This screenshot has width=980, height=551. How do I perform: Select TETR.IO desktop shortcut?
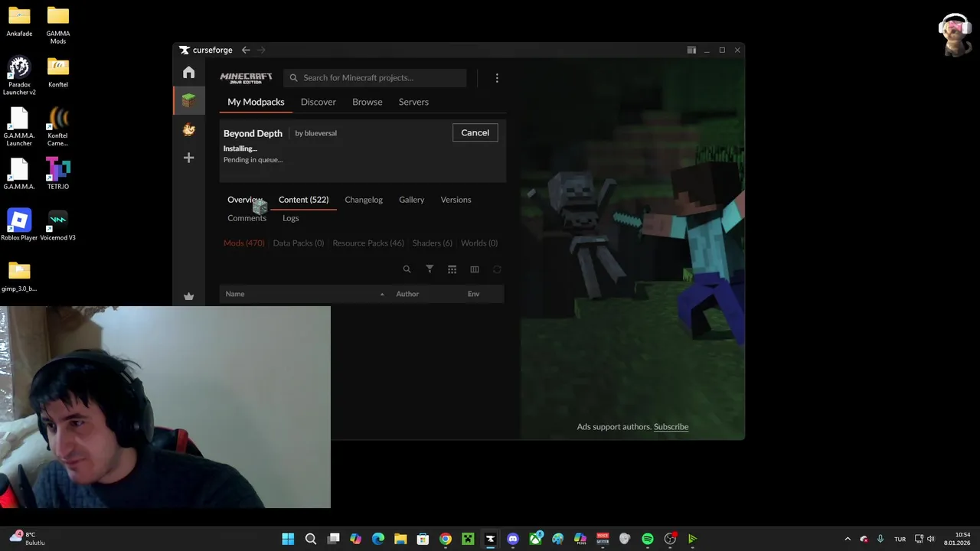58,174
